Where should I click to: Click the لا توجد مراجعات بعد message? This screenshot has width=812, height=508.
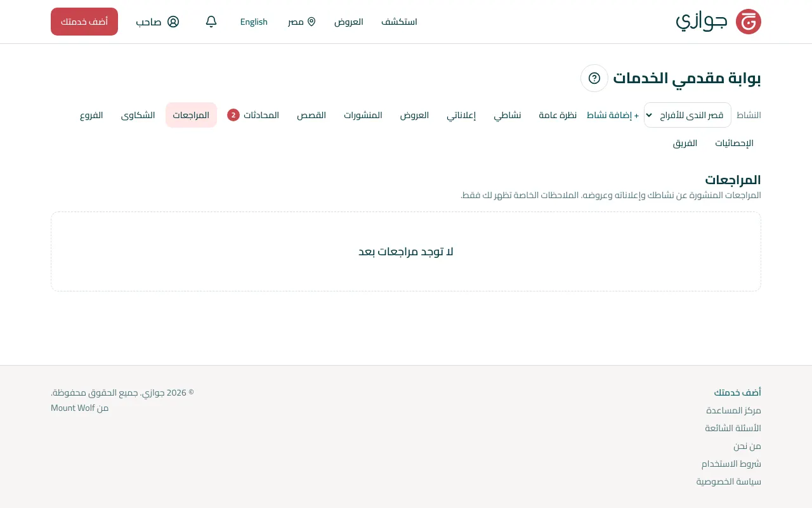[406, 251]
